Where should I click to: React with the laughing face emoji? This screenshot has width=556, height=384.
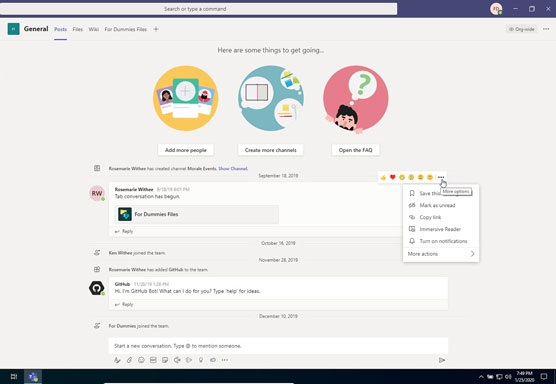click(402, 177)
